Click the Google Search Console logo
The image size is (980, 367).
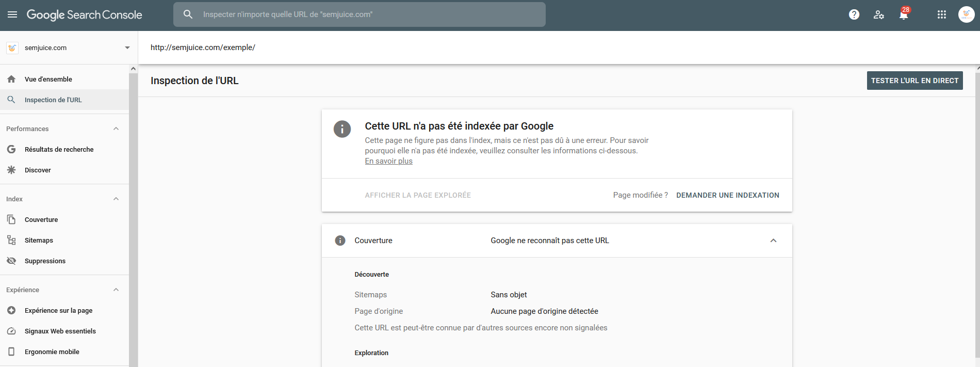click(85, 15)
